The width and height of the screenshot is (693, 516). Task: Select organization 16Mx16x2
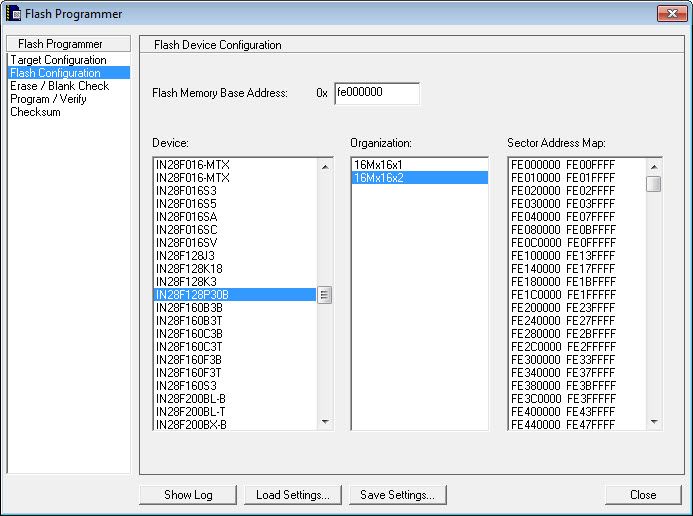pos(419,178)
